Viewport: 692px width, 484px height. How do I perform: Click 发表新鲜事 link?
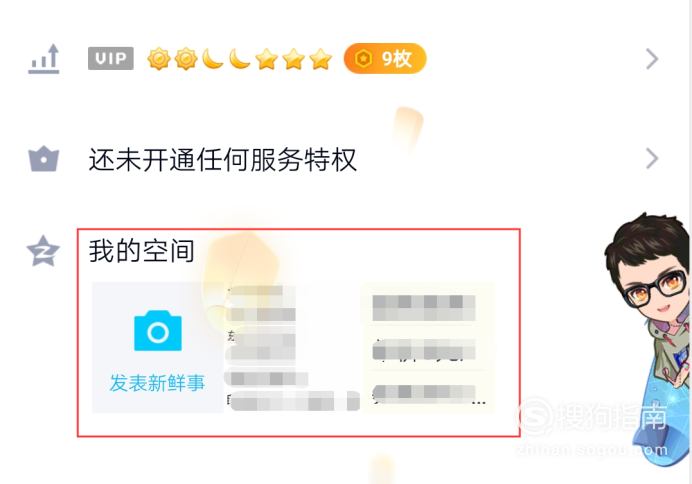tap(157, 383)
